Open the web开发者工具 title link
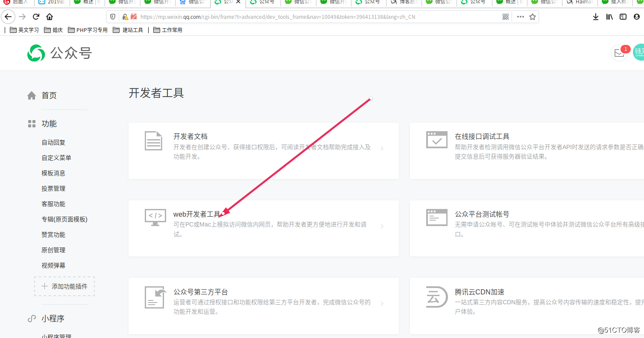This screenshot has width=644, height=338. [197, 214]
